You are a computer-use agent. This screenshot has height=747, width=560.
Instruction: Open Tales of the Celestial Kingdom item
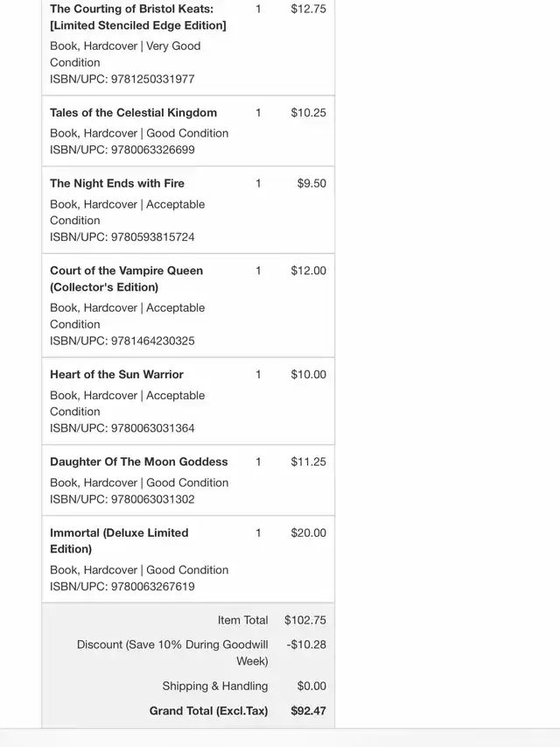coord(133,113)
